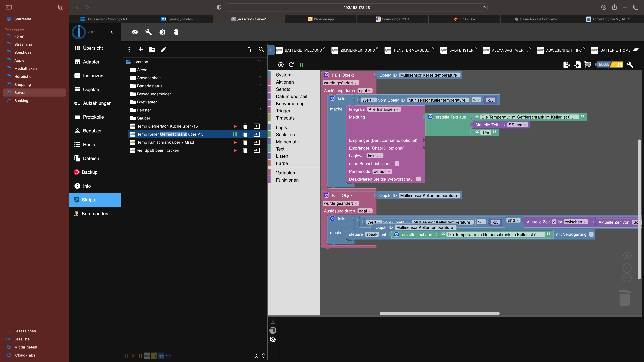The image size is (644, 362).
Task: Switch the blockly/JS view toggle
Action: point(609,65)
